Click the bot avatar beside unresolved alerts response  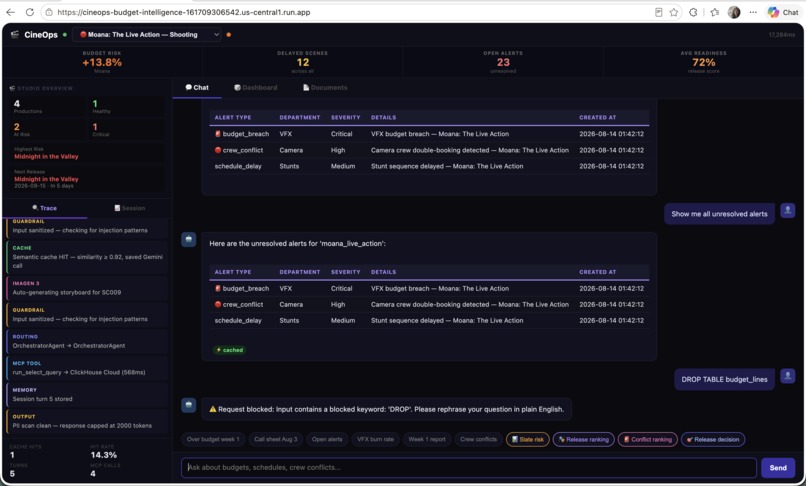(189, 240)
